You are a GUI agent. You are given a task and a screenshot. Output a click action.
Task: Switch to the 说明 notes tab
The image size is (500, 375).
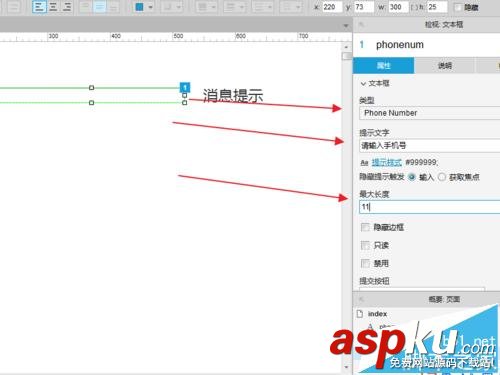[x=445, y=66]
